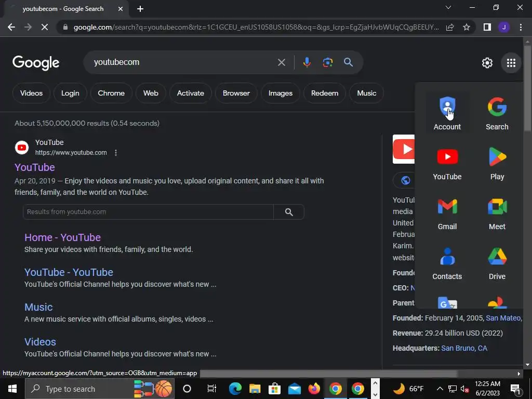This screenshot has height=399, width=532.
Task: Open YouTube knowledge panel logo thumbnail
Action: (x=403, y=149)
